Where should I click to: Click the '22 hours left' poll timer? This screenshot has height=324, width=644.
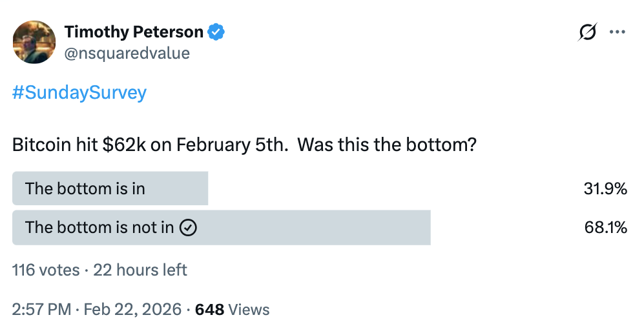[140, 269]
